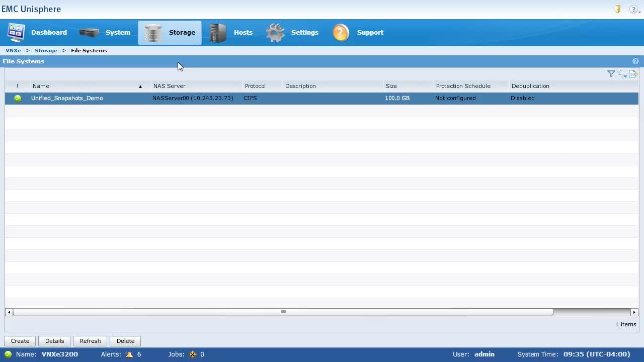Click the system health status icon by VNXe3200
This screenshot has height=362, width=644.
[8, 354]
